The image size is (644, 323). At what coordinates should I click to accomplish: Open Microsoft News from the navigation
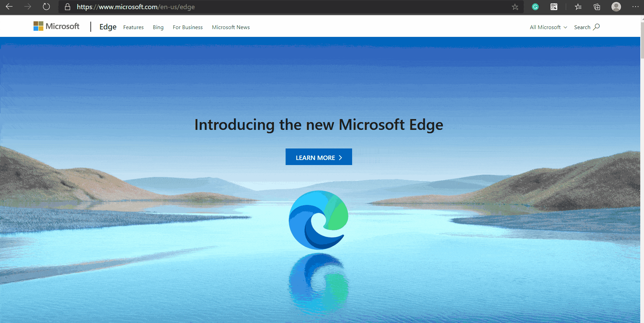[x=231, y=27]
